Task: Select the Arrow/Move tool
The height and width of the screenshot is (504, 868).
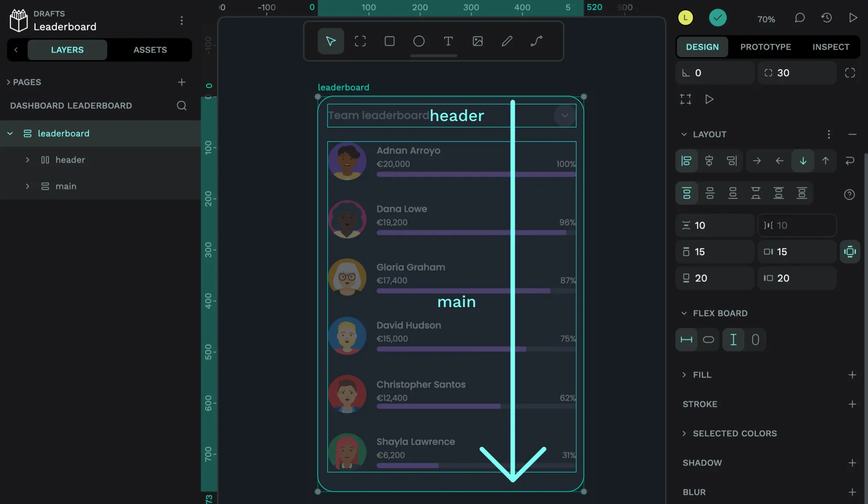Action: point(331,41)
